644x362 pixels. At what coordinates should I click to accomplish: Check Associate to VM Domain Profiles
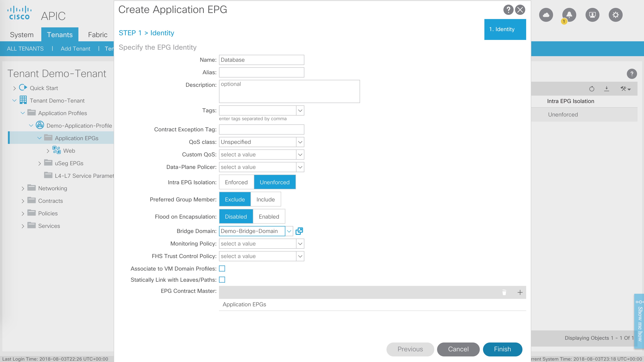tap(222, 268)
